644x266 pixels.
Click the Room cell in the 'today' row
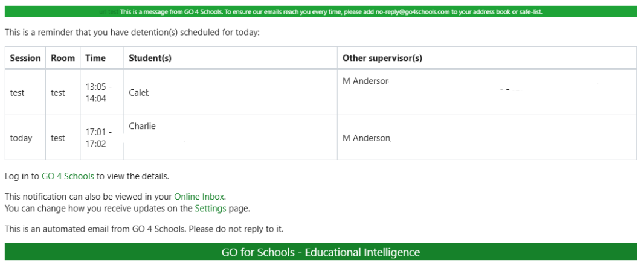coord(58,138)
